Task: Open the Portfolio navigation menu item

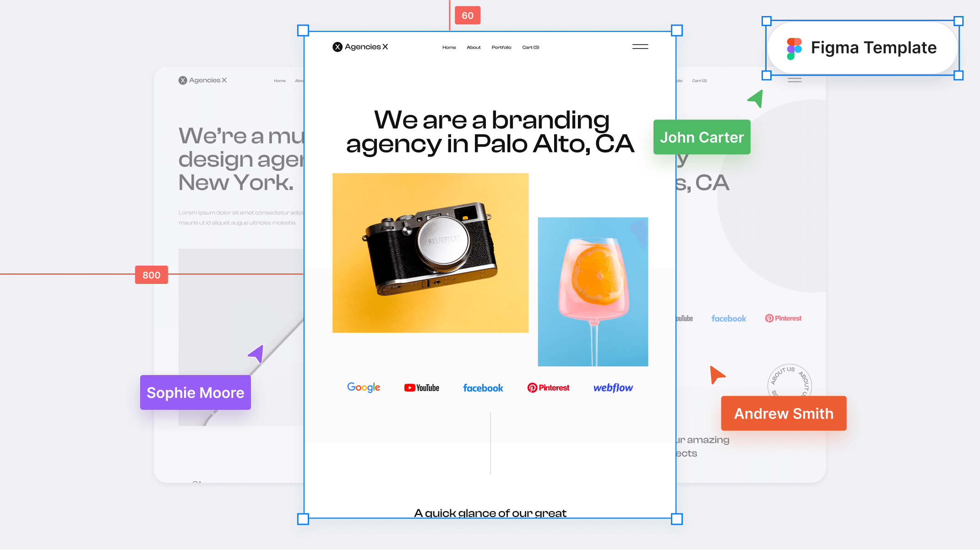Action: [501, 47]
